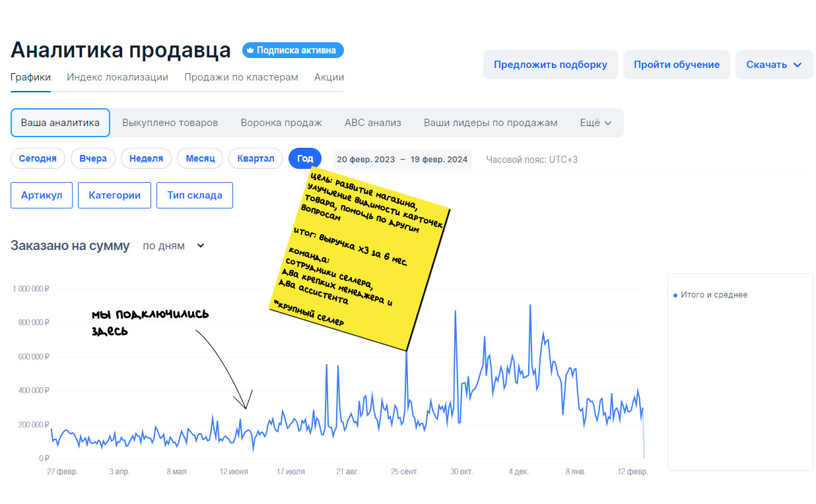Click the 8 мая date label
This screenshot has height=504, width=816.
tap(176, 472)
